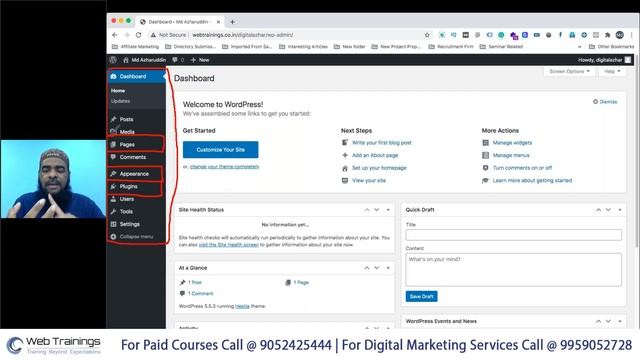Image resolution: width=640 pixels, height=360 pixels.
Task: Move WordPress Events and News widget up
Action: point(598,321)
